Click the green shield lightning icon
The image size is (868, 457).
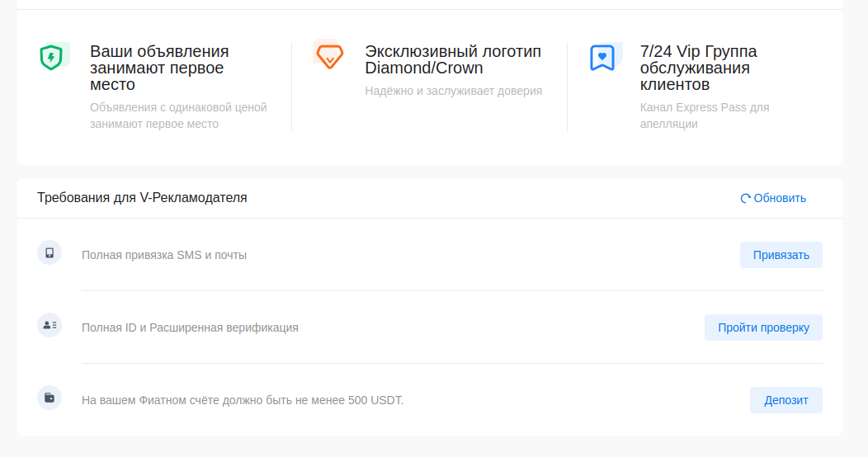coord(52,57)
